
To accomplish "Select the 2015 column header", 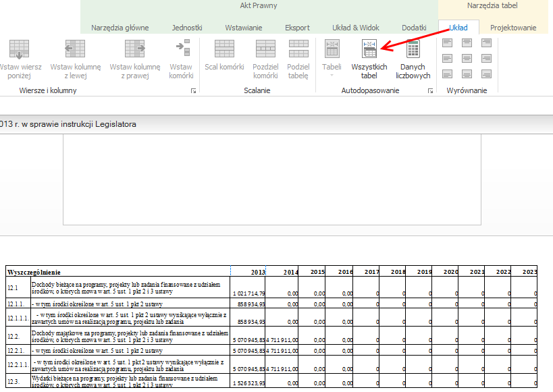I will [x=312, y=271].
